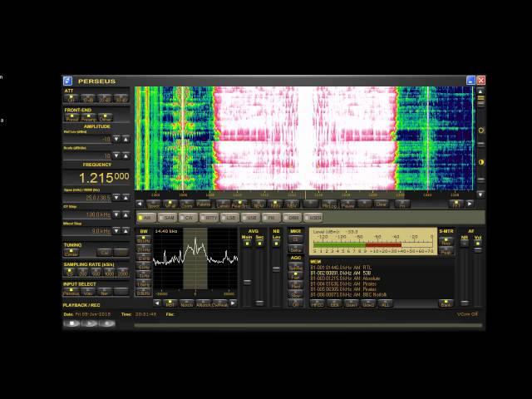Select the Center tuning button
This screenshot has height=399, width=532.
click(x=71, y=253)
